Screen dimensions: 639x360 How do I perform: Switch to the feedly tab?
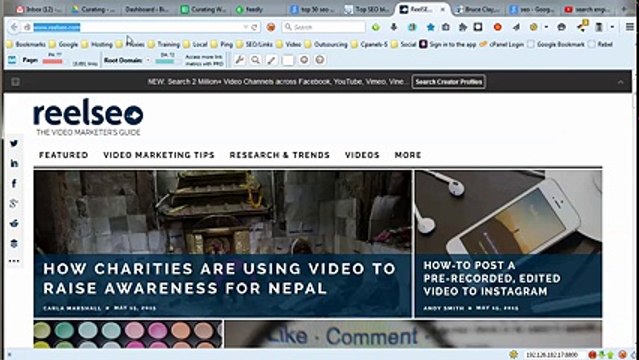pos(254,9)
